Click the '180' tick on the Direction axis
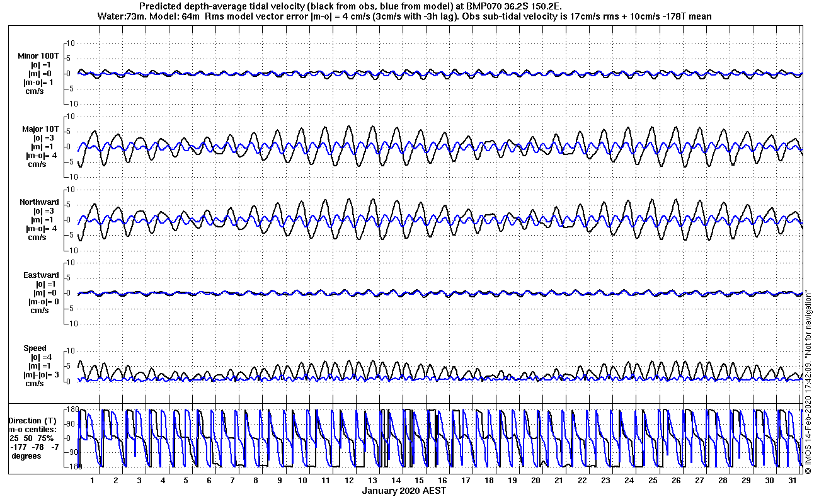 72,410
